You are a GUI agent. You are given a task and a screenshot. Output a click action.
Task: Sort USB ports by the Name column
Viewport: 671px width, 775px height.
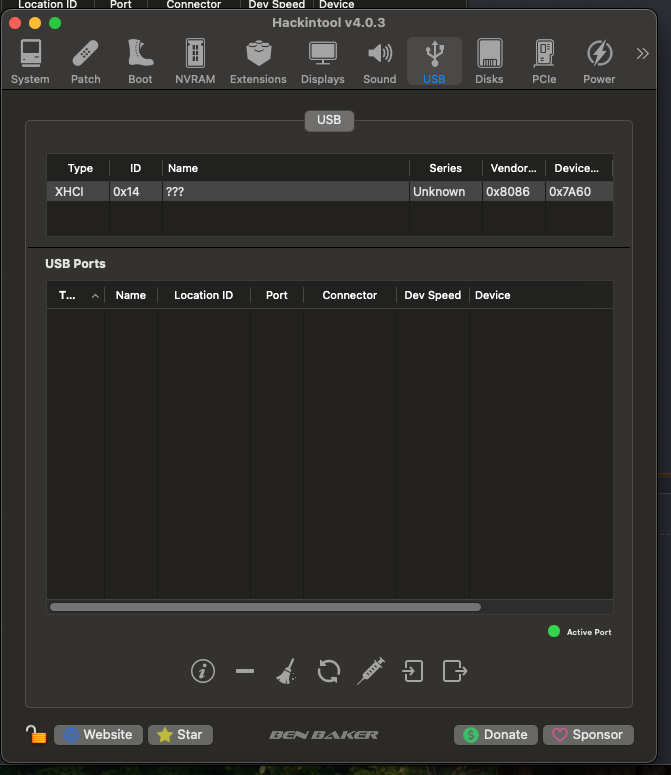click(x=130, y=295)
